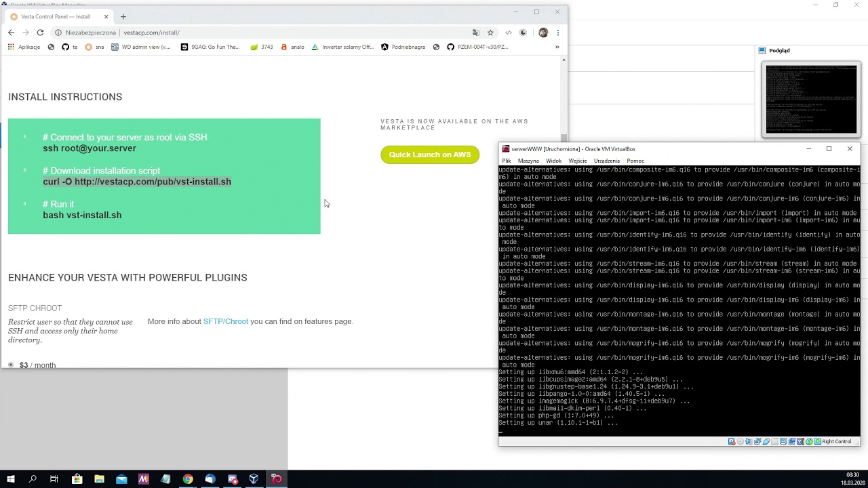Open Windows taskbar search
This screenshot has height=488, width=868.
(33, 479)
